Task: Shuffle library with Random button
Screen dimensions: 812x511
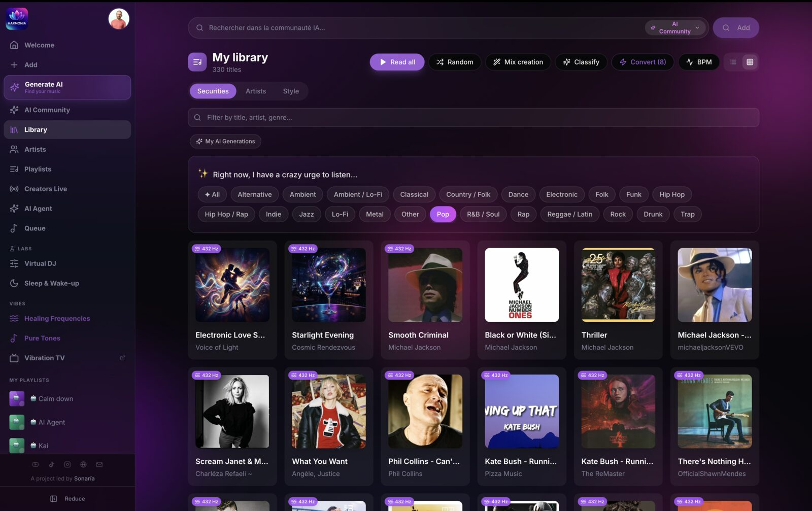Action: click(455, 62)
